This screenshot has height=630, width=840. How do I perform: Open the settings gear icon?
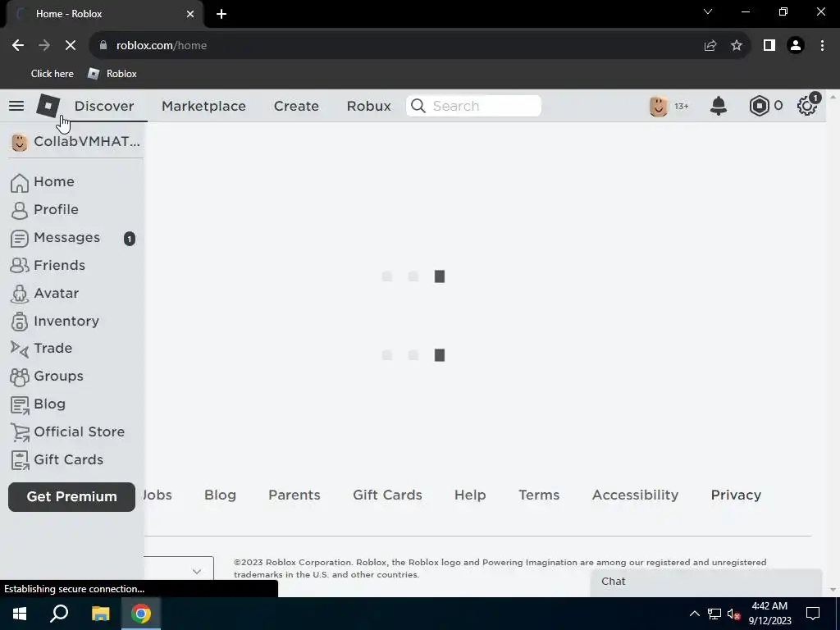click(807, 106)
